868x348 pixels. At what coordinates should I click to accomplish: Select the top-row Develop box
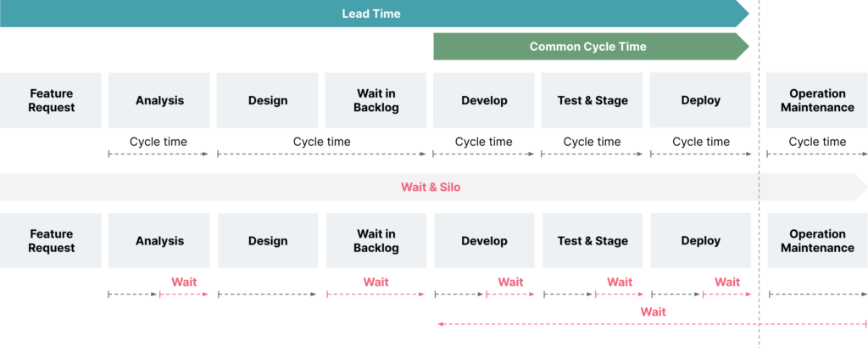(484, 100)
